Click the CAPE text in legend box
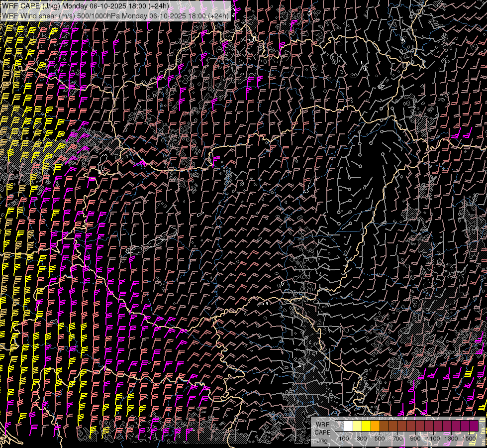This screenshot has height=448, width=487. coord(322,433)
